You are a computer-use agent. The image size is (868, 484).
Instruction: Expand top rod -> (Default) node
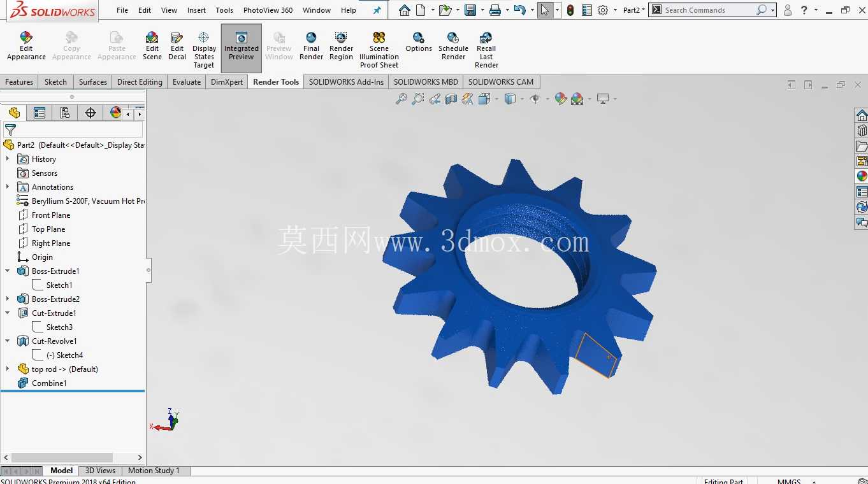[8, 369]
